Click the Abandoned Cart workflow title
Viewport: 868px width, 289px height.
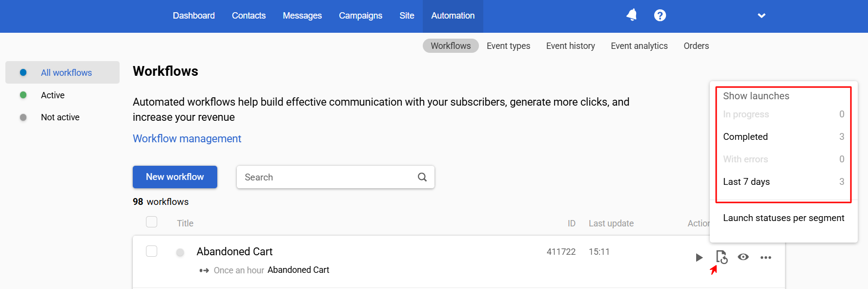[x=234, y=251]
